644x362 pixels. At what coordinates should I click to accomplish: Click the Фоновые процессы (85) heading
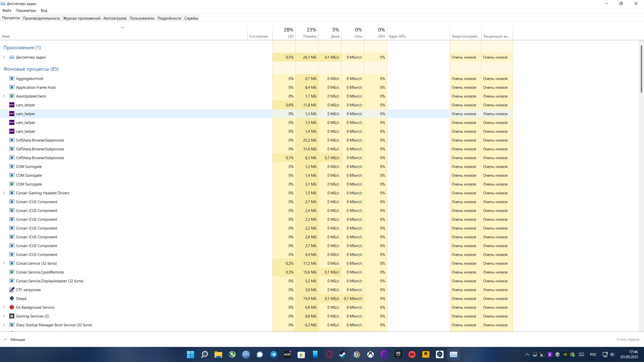pos(31,69)
